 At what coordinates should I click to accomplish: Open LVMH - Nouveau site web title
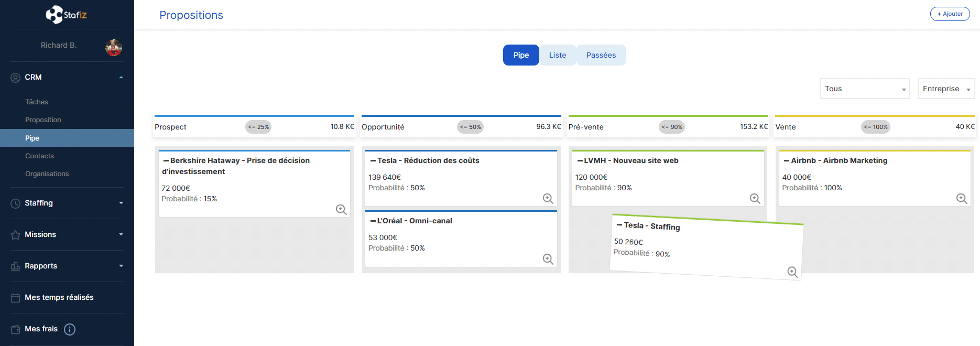tap(631, 160)
